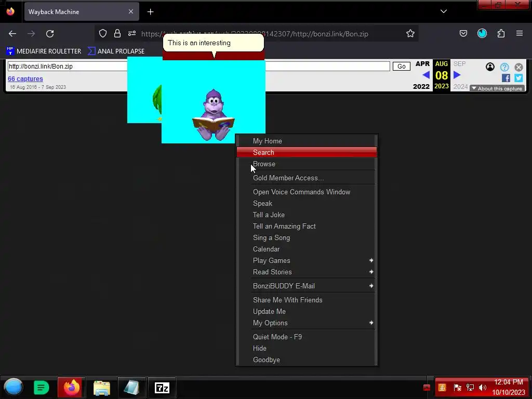Select Open Voice Commands Window
The width and height of the screenshot is (532, 399).
coord(307,192)
